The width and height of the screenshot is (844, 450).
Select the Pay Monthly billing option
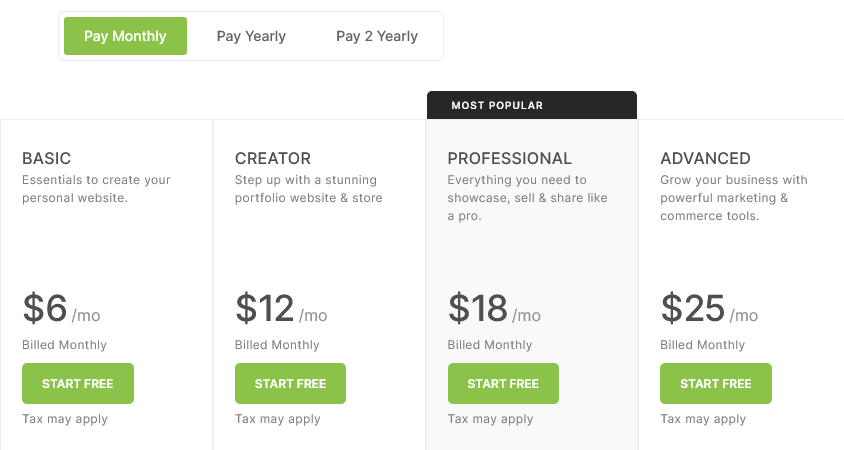tap(125, 36)
